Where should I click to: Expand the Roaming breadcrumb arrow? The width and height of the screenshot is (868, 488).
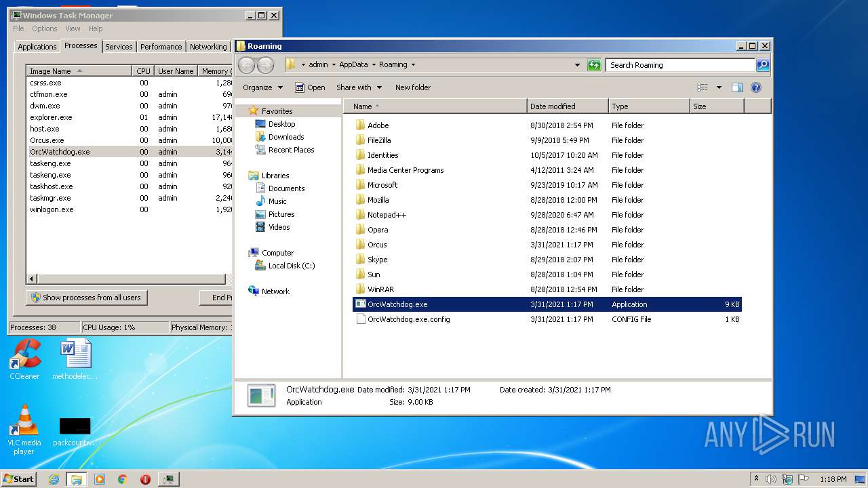pos(413,65)
